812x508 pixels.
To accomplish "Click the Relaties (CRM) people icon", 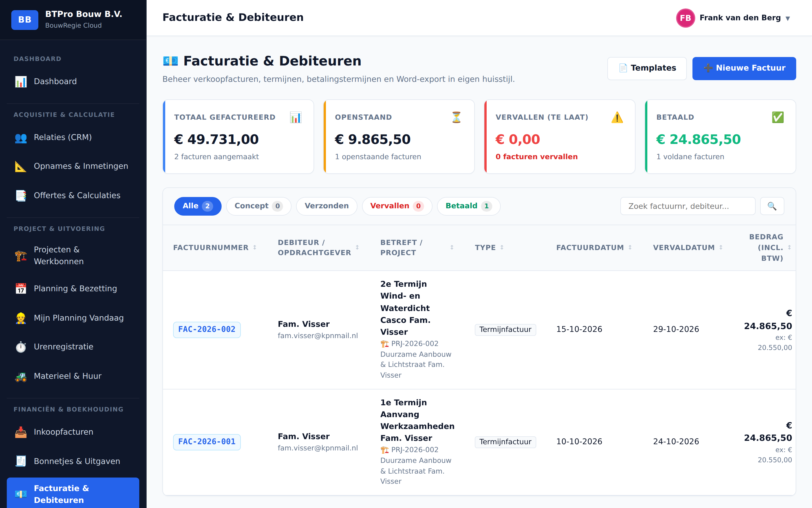I will [x=21, y=137].
